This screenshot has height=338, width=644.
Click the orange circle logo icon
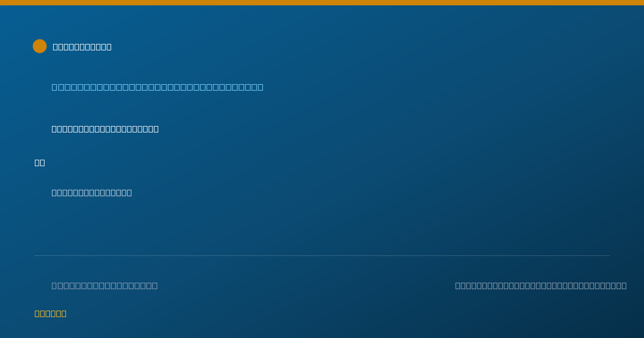(x=40, y=46)
